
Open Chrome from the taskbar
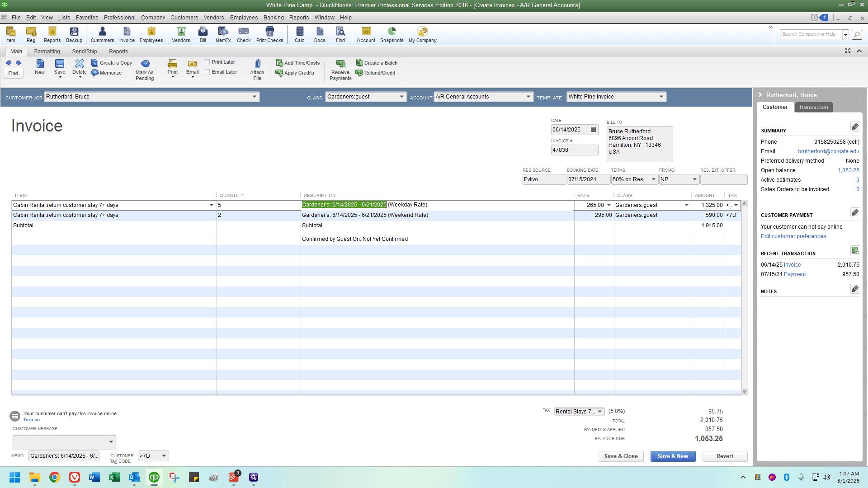55,477
